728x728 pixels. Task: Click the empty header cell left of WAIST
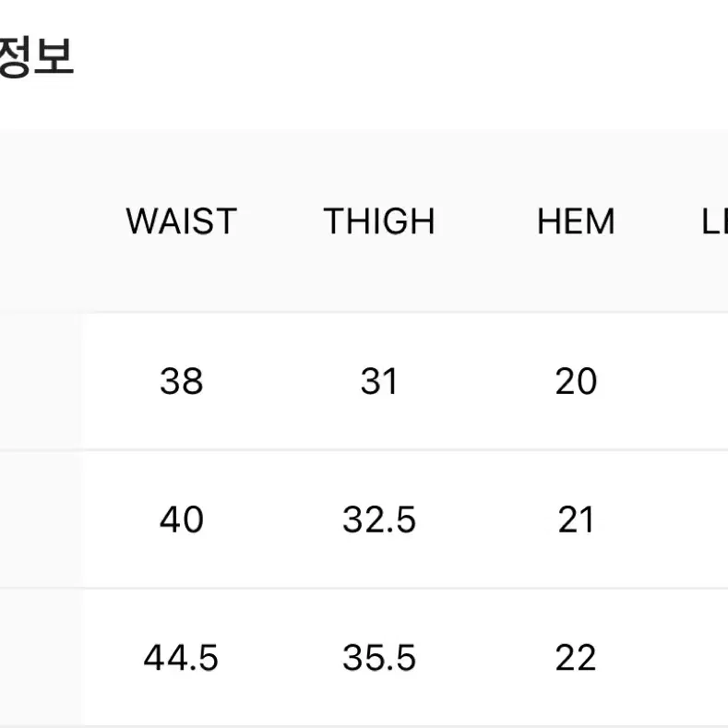(42, 221)
